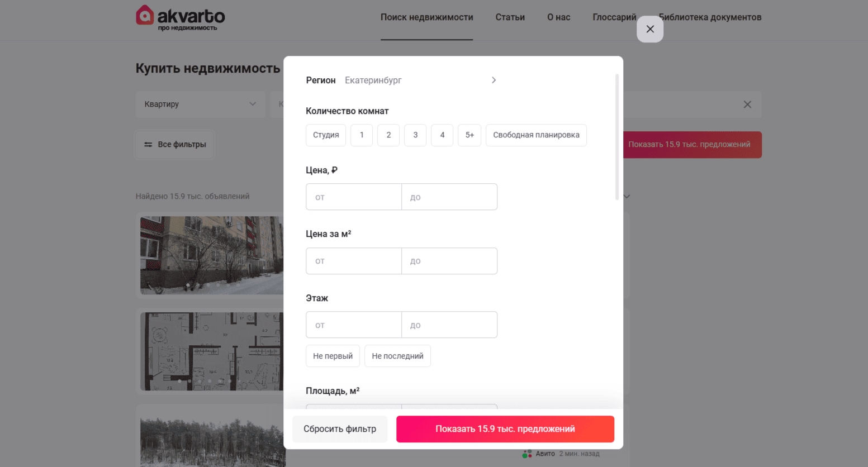Viewport: 868px width, 467px height.
Task: Select 1 room option
Action: (x=362, y=135)
